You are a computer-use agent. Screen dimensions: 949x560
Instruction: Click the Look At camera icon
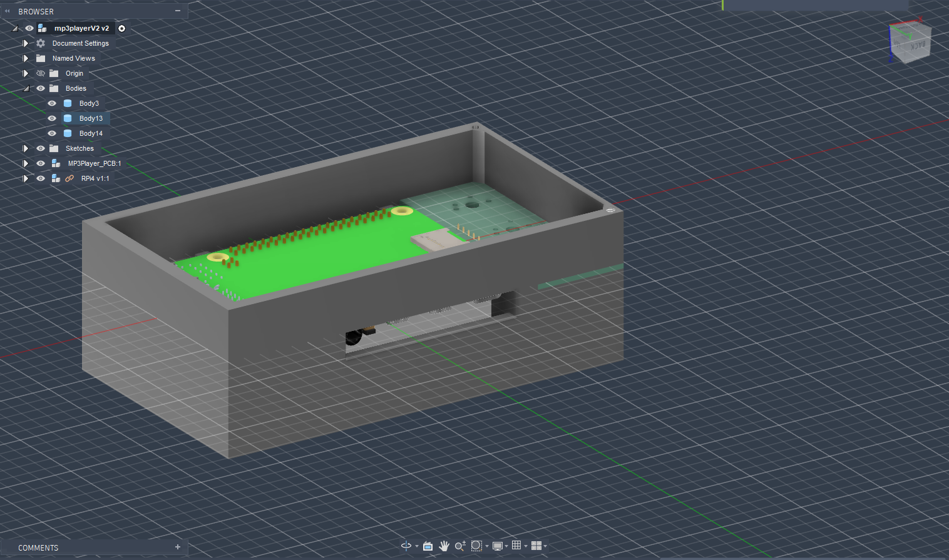point(428,546)
